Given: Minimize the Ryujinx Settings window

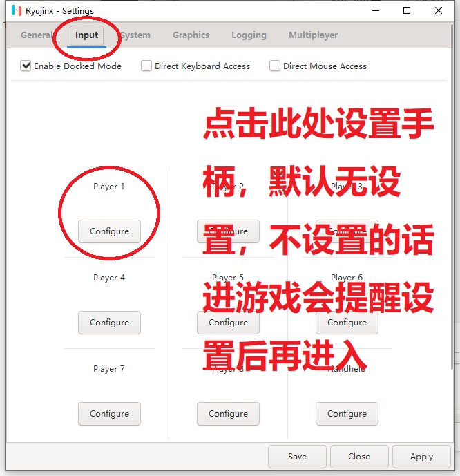Looking at the screenshot, I should pos(376,10).
